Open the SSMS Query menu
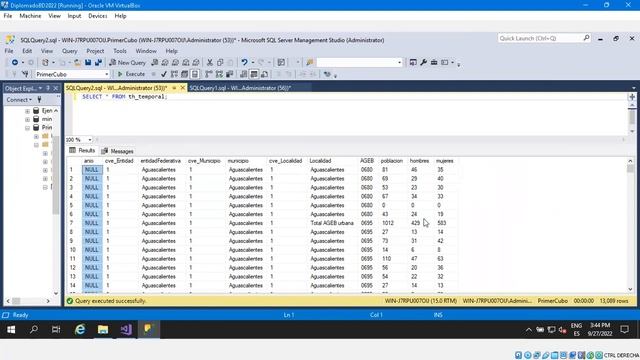The height and width of the screenshot is (360, 640). click(69, 51)
